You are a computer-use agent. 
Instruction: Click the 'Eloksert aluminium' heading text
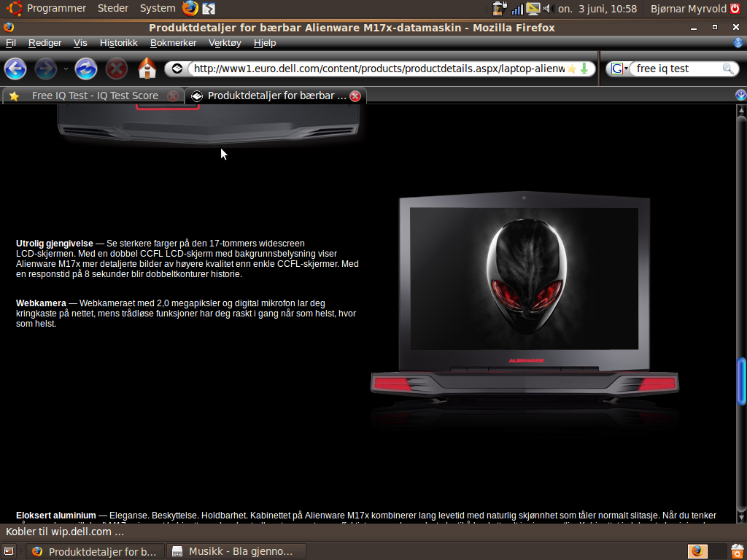[x=55, y=516]
